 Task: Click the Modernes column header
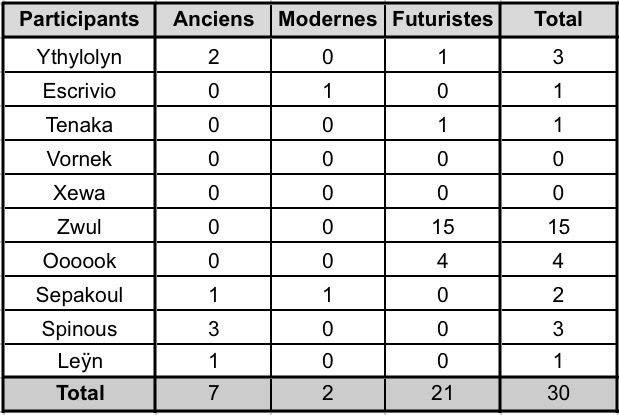[x=327, y=19]
